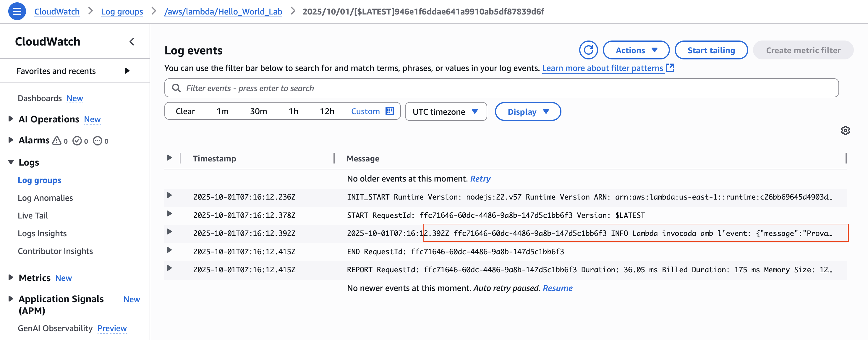
Task: Open the hamburger navigation menu
Action: tap(17, 12)
